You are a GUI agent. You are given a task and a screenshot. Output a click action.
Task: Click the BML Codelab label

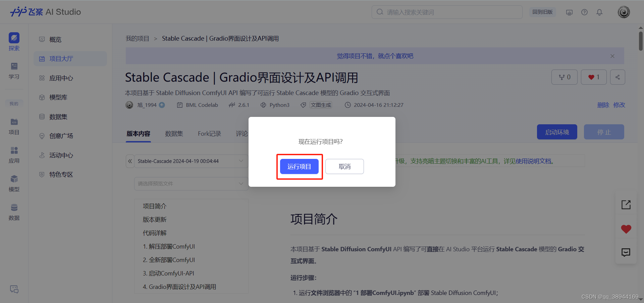pos(202,105)
